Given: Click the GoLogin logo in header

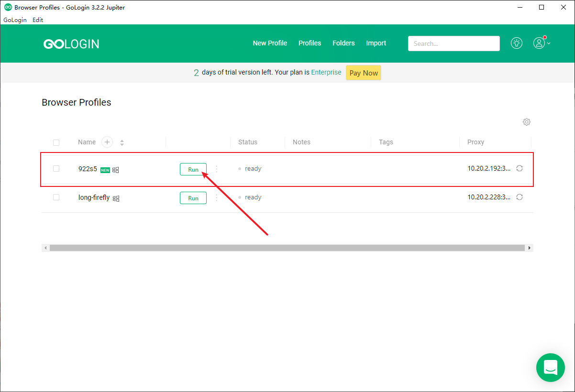Looking at the screenshot, I should click(x=71, y=44).
